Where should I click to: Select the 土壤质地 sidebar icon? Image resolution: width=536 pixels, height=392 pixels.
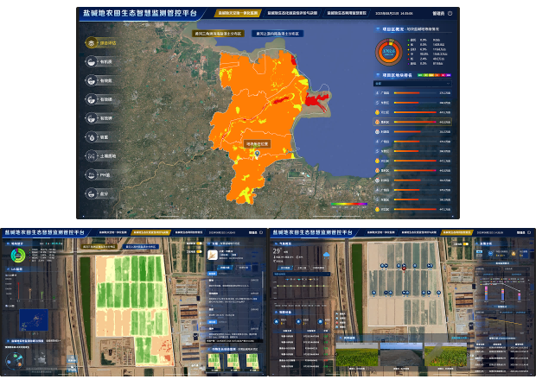(x=92, y=156)
